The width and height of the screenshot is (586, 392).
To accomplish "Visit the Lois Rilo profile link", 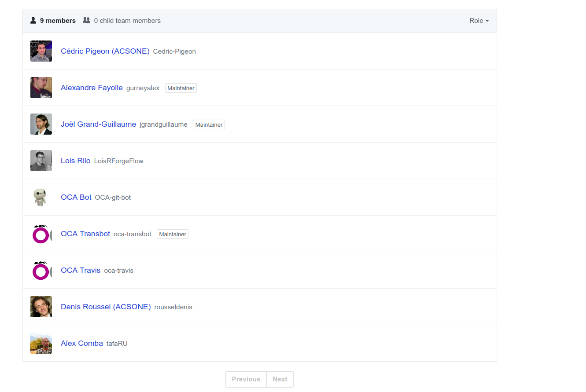I will (x=76, y=161).
